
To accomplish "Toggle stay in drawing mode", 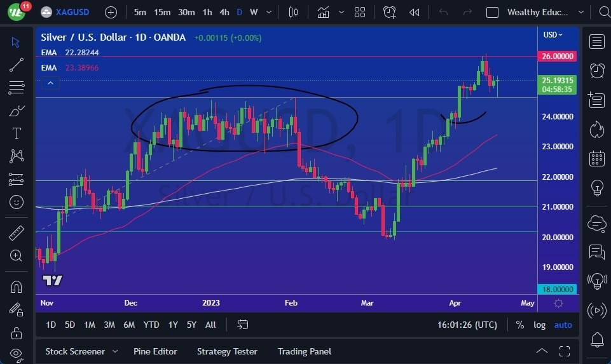I will (x=16, y=310).
